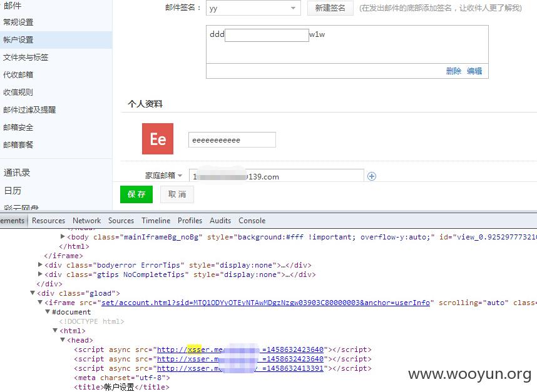The image size is (537, 392).
Task: Click the set/account.html iframe src link
Action: (265, 303)
